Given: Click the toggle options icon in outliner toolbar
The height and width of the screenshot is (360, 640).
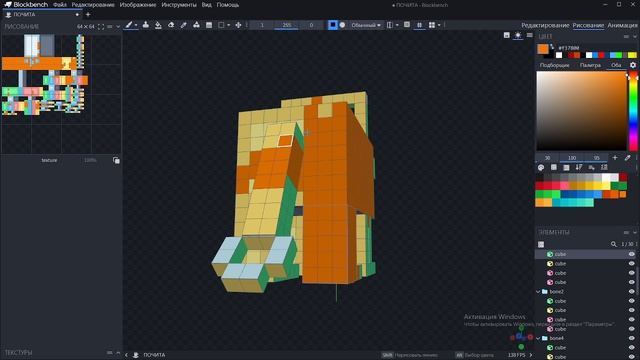Looking at the screenshot, I should click(x=541, y=244).
